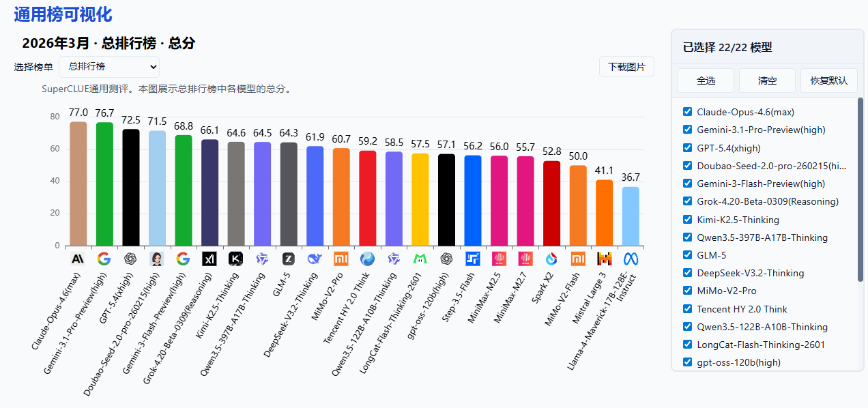Toggle the GLM-5 model checkbox
868x408 pixels.
coord(688,255)
